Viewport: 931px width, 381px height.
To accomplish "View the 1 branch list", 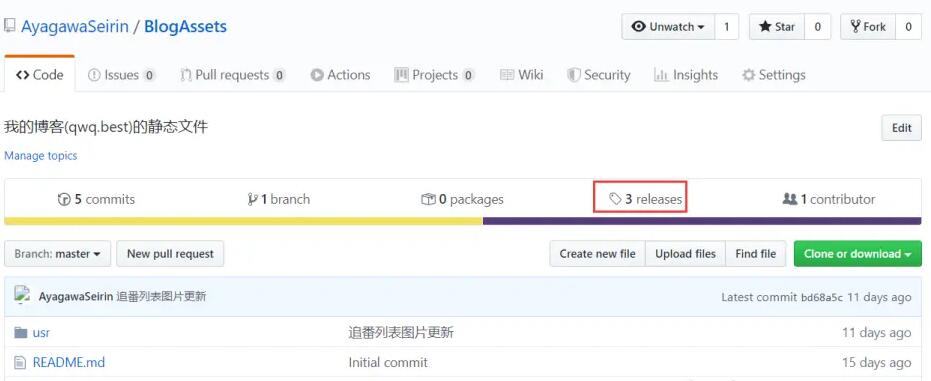I will coord(278,199).
